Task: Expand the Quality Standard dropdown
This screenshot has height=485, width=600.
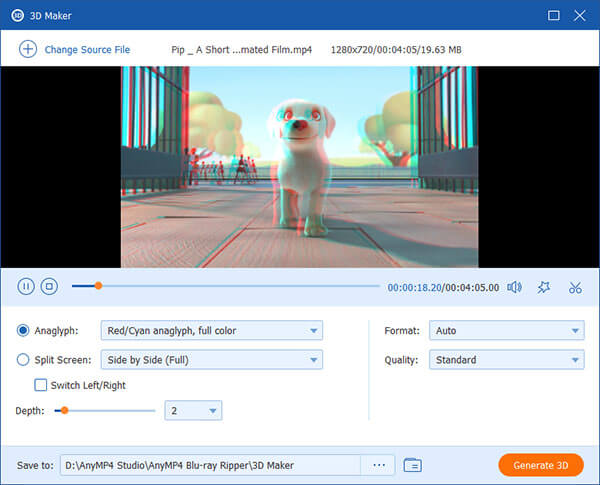Action: coord(506,360)
